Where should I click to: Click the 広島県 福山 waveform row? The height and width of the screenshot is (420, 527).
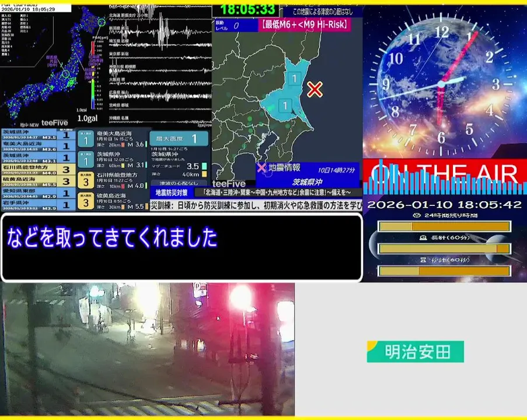pyautogui.click(x=160, y=96)
